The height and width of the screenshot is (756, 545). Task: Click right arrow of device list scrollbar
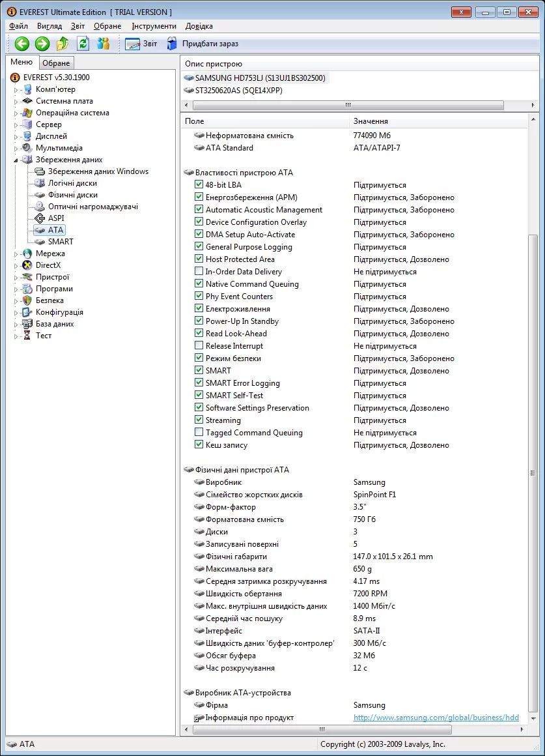533,105
